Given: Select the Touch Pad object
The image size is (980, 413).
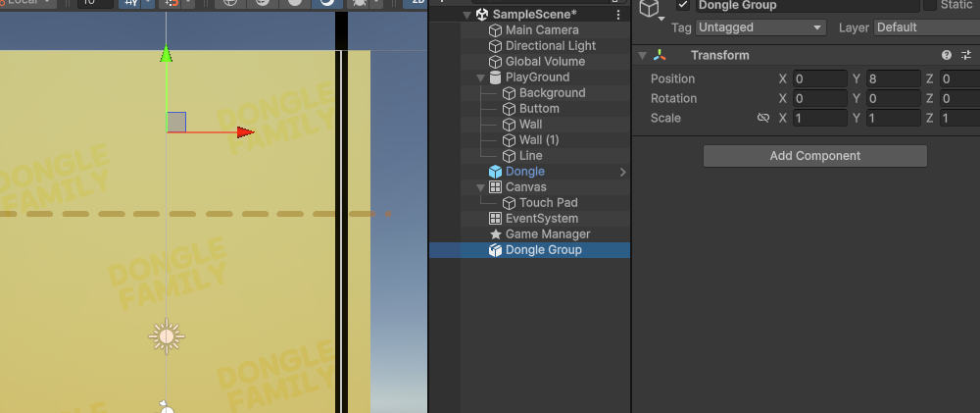Looking at the screenshot, I should [x=548, y=203].
